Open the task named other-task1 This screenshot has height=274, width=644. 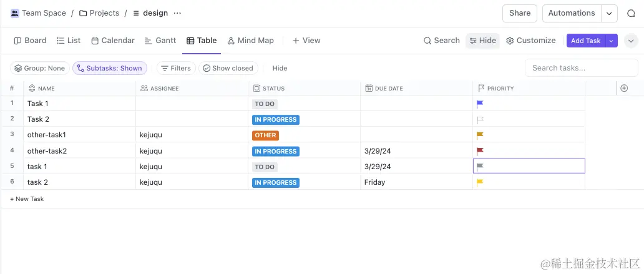pyautogui.click(x=47, y=135)
